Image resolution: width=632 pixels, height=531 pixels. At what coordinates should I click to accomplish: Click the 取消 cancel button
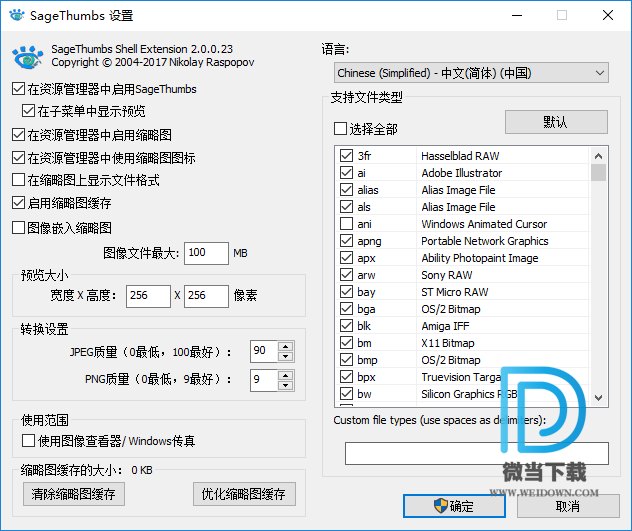tap(568, 506)
